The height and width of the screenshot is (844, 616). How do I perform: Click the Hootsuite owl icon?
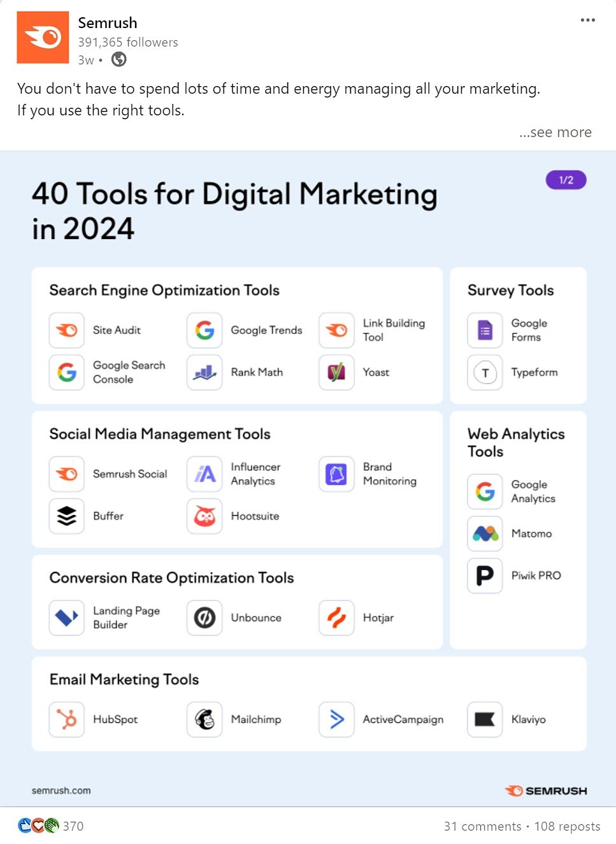(x=204, y=516)
